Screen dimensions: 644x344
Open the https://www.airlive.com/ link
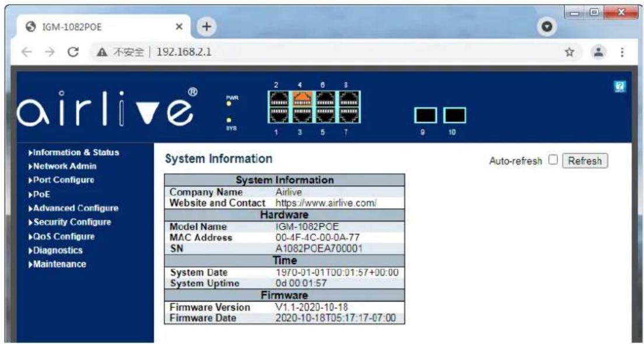326,203
